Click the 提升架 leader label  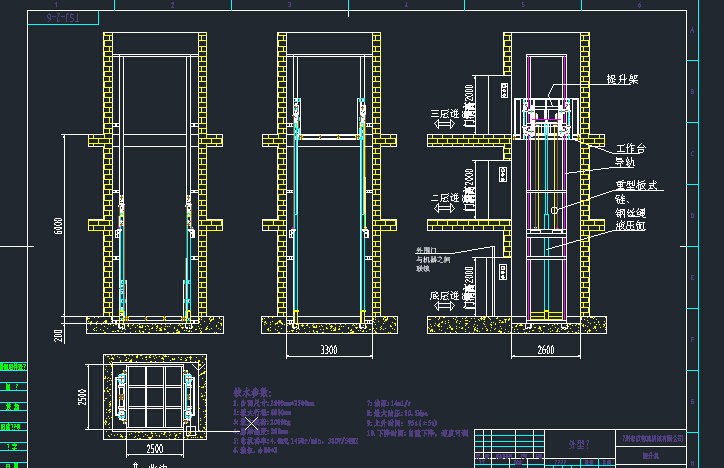(622, 79)
